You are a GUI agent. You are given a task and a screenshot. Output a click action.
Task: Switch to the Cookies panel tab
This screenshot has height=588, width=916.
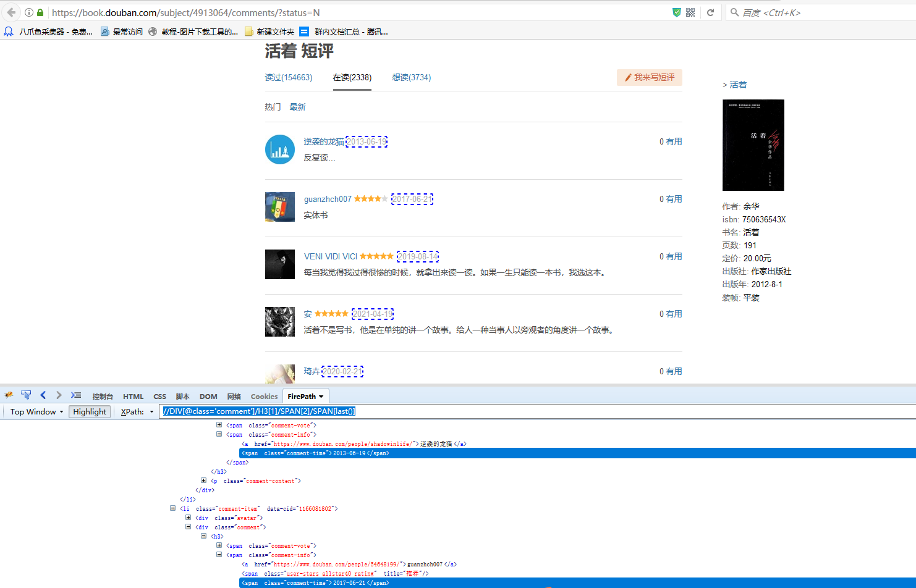pyautogui.click(x=264, y=397)
